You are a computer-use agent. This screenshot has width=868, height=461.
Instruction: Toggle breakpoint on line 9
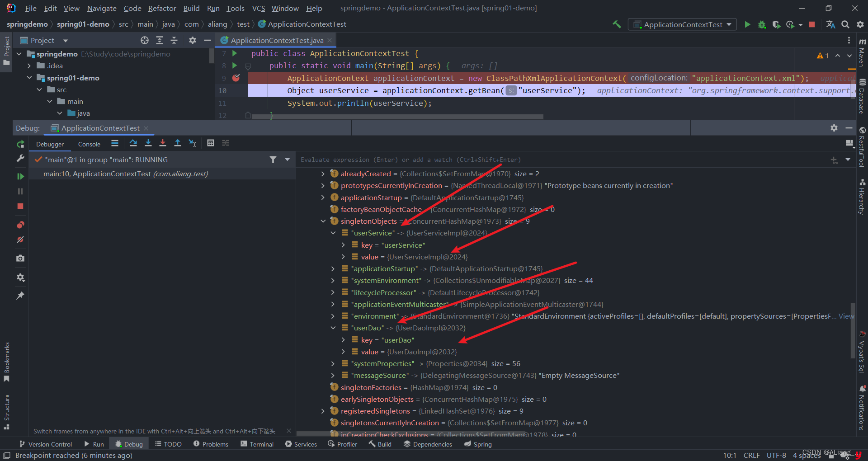(x=236, y=78)
